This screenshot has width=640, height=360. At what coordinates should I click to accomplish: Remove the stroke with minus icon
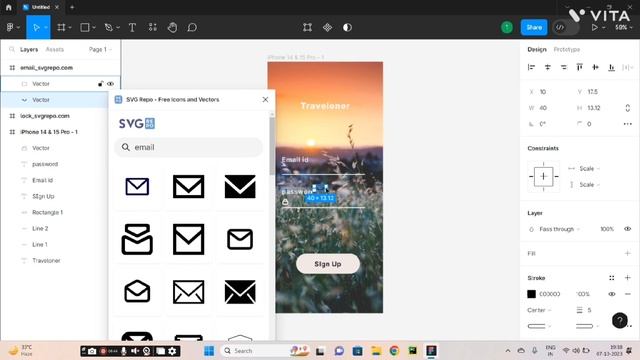(x=627, y=294)
